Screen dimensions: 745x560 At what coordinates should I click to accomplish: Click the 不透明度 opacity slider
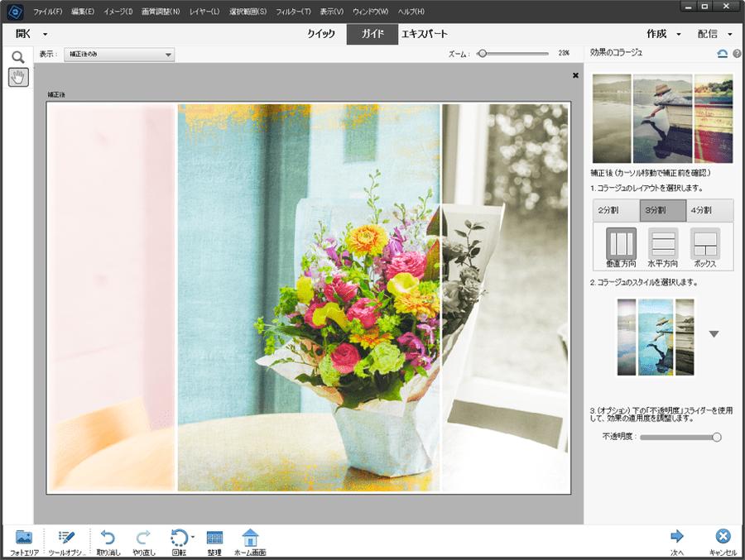(x=679, y=437)
